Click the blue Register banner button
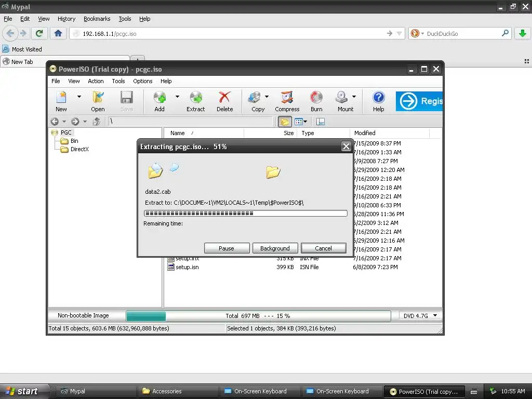Viewport: 532px width, 399px height. [x=419, y=101]
